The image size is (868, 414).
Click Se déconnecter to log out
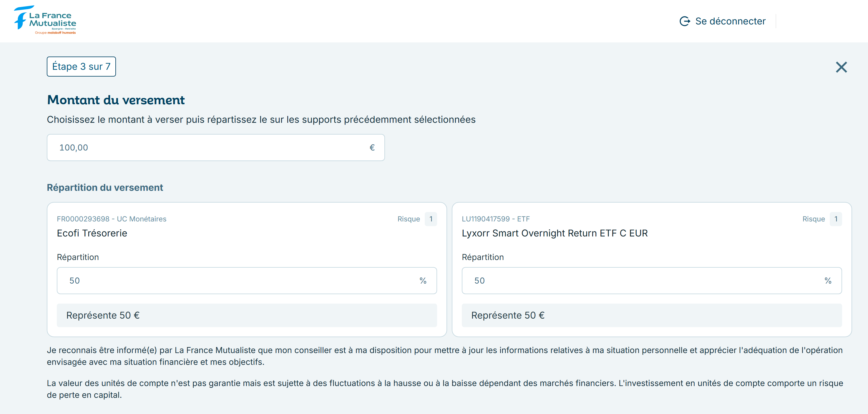pyautogui.click(x=731, y=21)
